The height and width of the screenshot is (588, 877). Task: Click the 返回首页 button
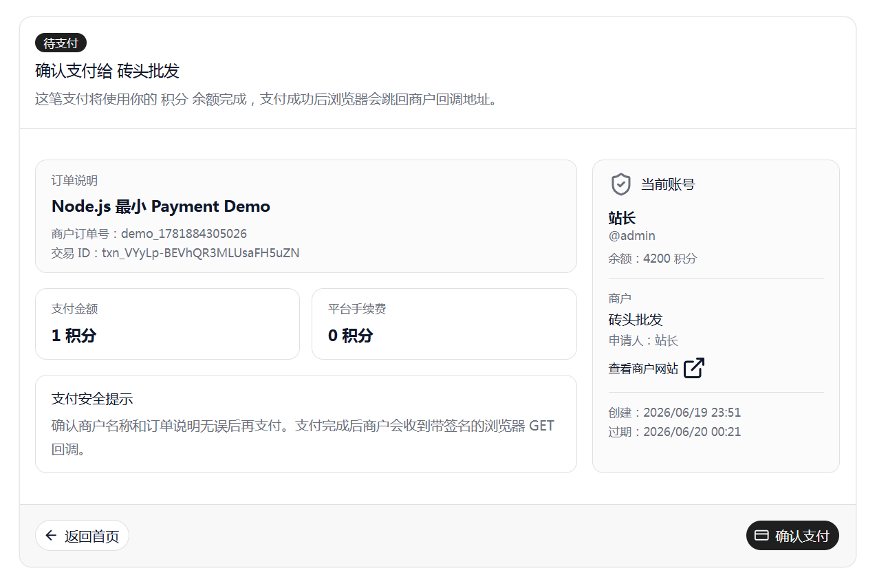(x=82, y=536)
